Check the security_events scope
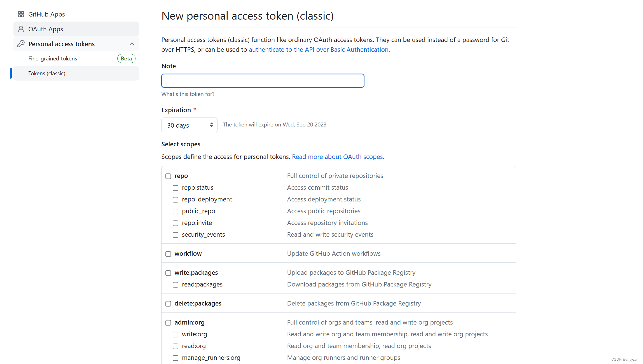This screenshot has width=643, height=364. point(176,235)
